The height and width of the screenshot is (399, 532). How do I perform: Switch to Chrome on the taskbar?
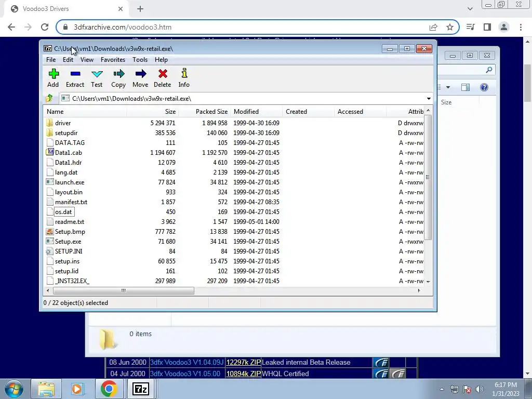109,389
